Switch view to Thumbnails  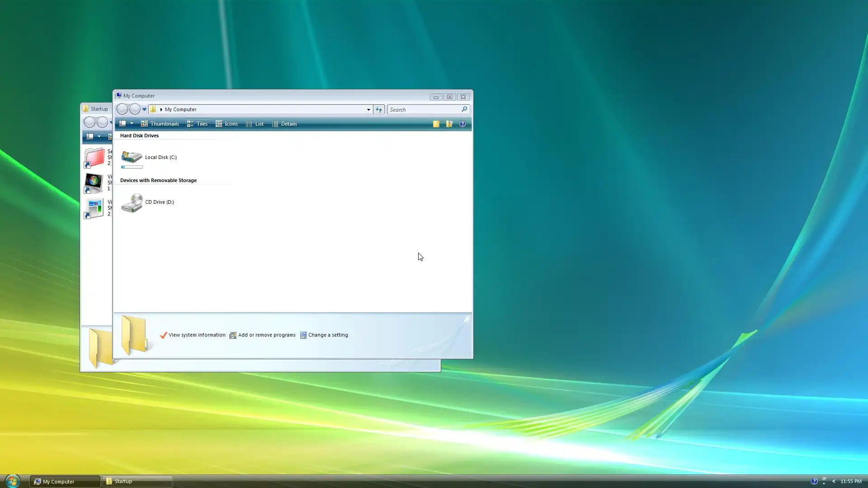pyautogui.click(x=160, y=124)
